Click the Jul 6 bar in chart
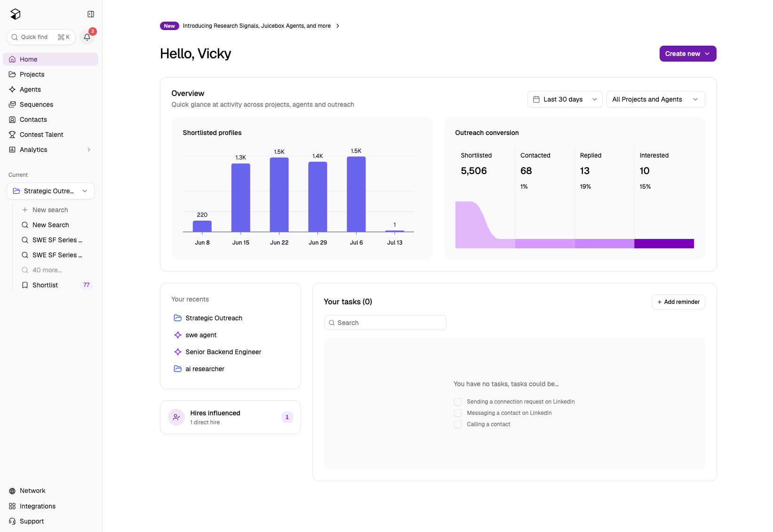Viewport: 773px width, 532px height. click(356, 194)
